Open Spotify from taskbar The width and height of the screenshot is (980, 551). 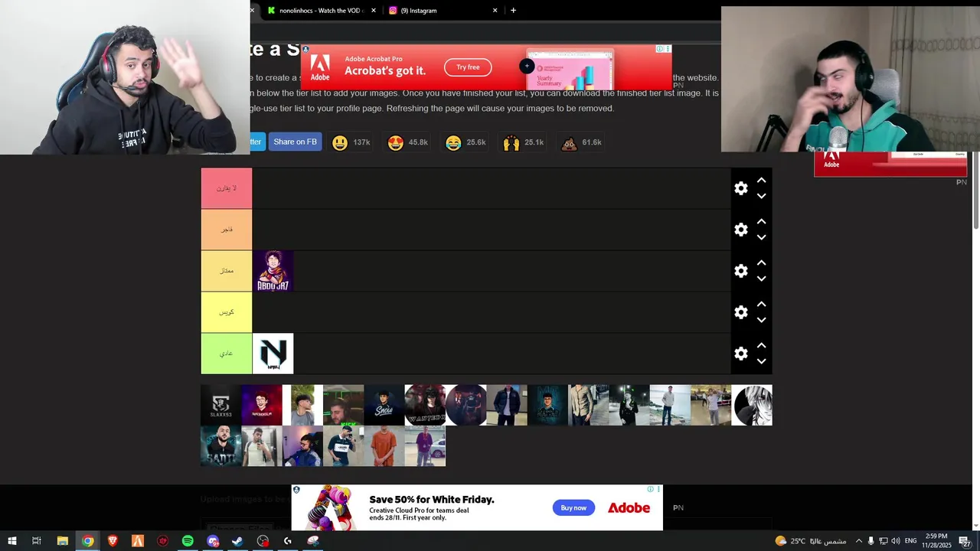188,541
